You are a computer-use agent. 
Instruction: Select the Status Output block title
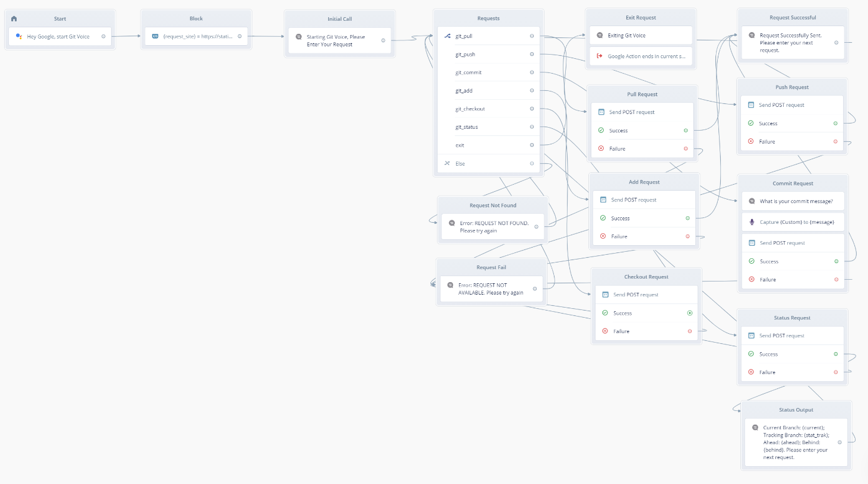coord(796,410)
